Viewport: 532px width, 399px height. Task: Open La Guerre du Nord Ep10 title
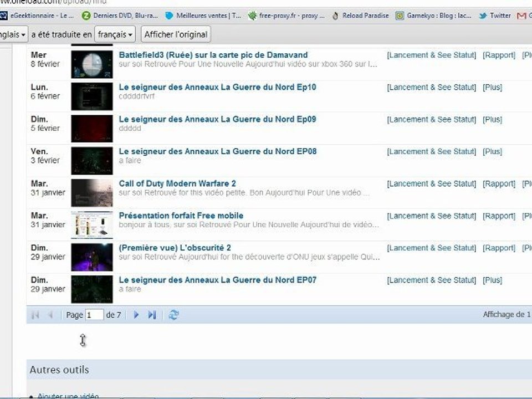[x=217, y=87]
